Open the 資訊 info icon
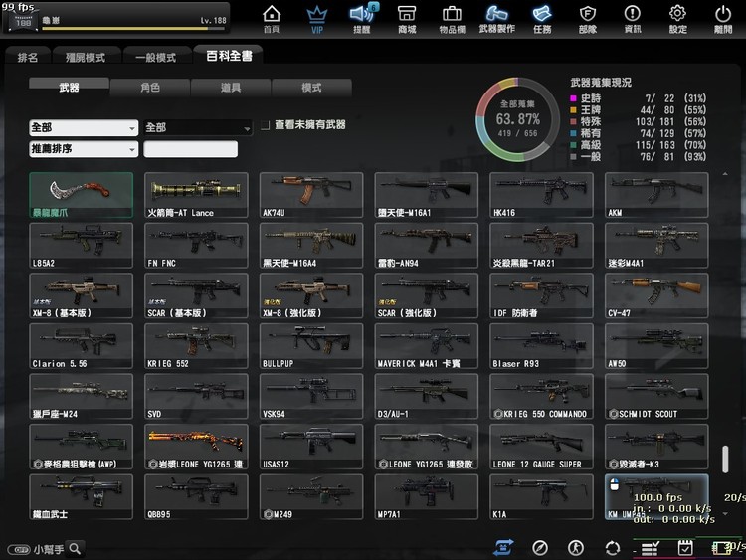The image size is (746, 560). click(x=633, y=19)
